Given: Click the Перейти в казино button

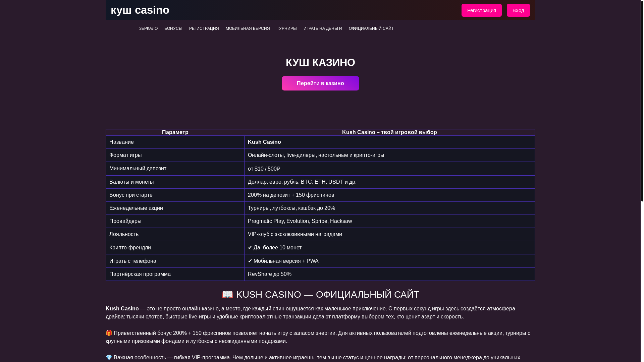Looking at the screenshot, I should coord(320,83).
